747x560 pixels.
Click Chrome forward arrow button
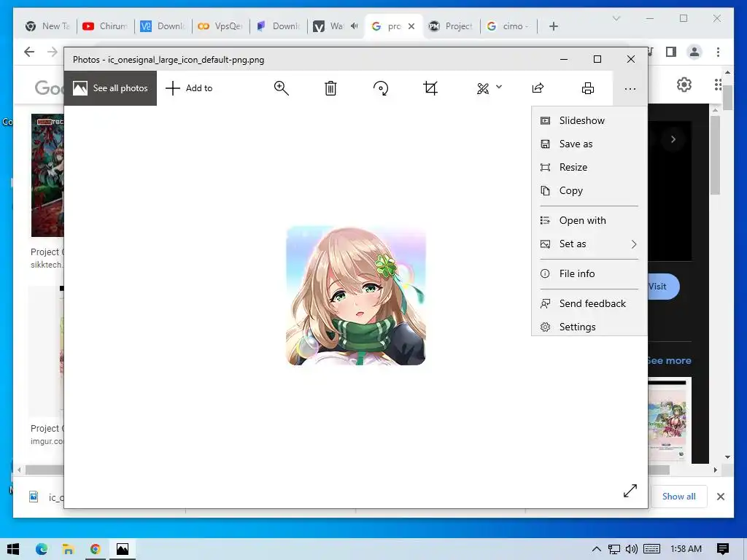[53, 52]
